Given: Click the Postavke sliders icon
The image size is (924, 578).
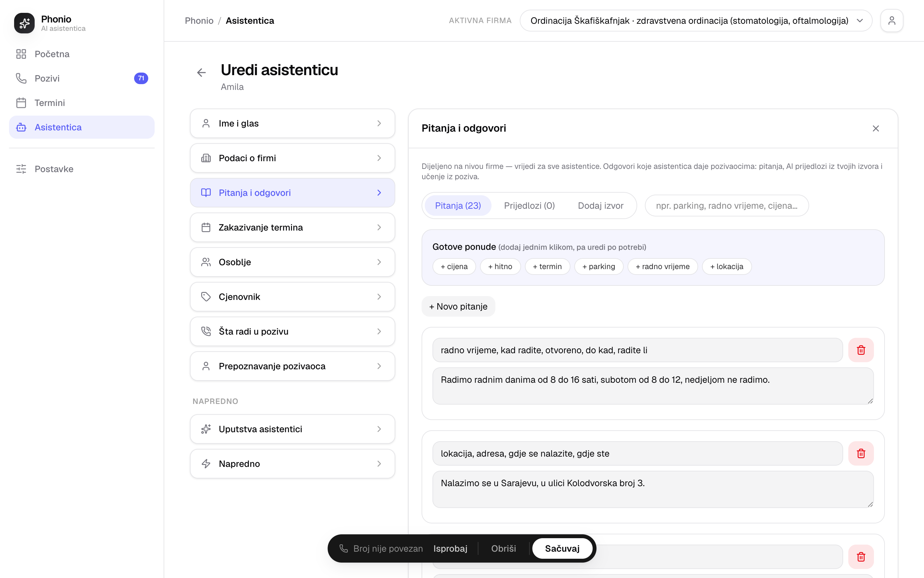Looking at the screenshot, I should [x=21, y=169].
